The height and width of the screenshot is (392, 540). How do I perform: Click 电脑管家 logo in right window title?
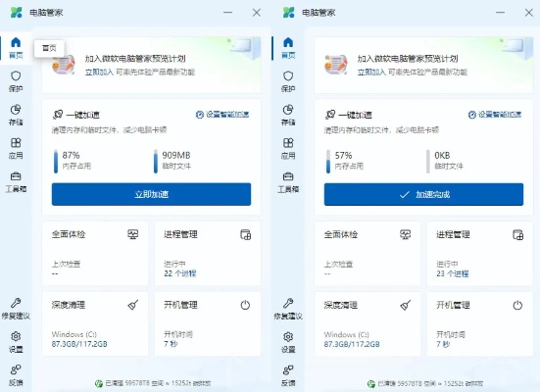tap(288, 13)
